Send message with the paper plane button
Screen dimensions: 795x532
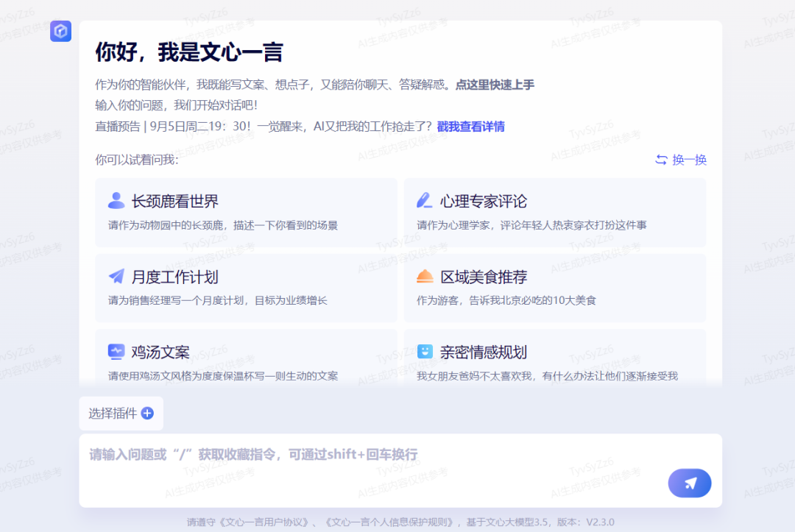[690, 483]
